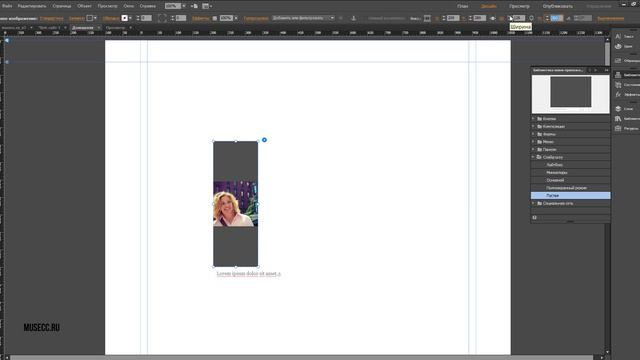640x360 pixels.
Task: Open the Window menu
Action: pyautogui.click(x=129, y=6)
